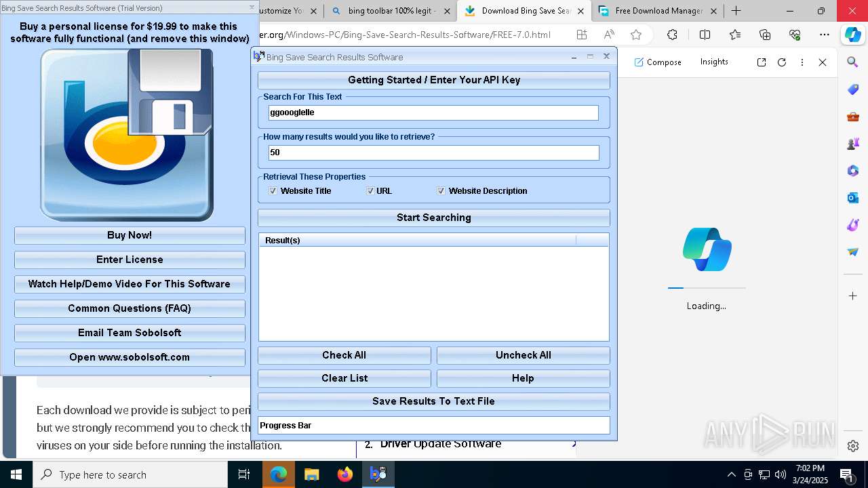868x488 pixels.
Task: Open Edge sidebar Outlook icon
Action: (853, 198)
